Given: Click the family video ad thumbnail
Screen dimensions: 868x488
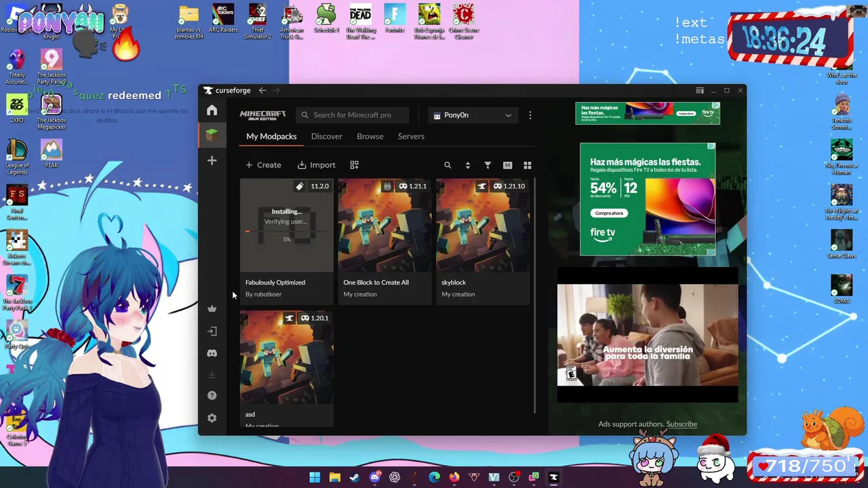Looking at the screenshot, I should click(x=648, y=335).
